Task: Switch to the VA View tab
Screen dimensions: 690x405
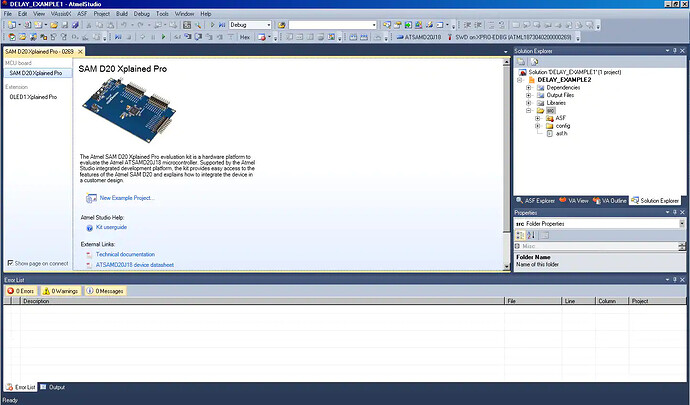Action: [574, 201]
